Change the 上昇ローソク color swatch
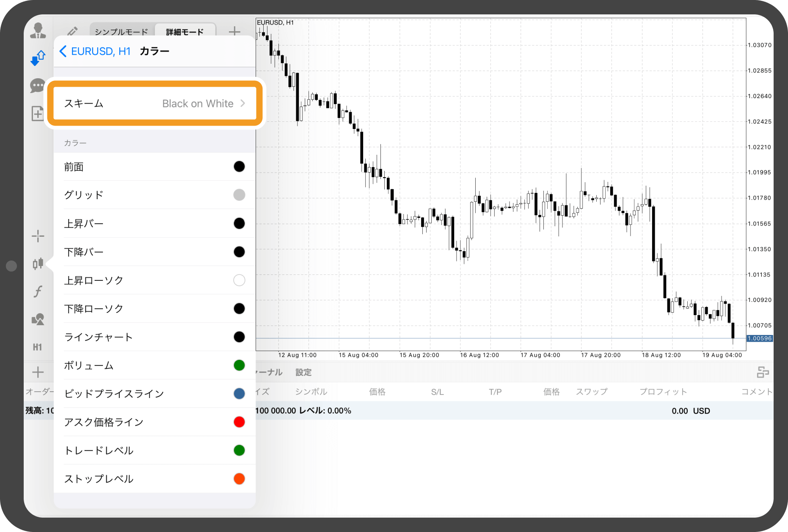Image resolution: width=788 pixels, height=532 pixels. pos(239,280)
